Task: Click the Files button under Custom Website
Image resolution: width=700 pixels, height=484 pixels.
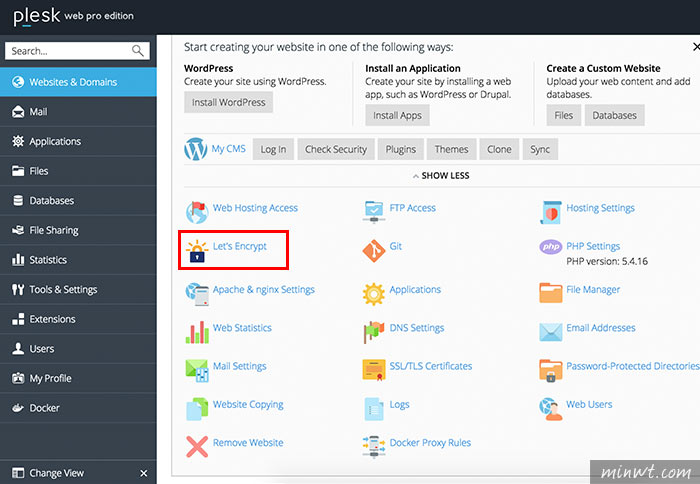Action: pos(563,115)
